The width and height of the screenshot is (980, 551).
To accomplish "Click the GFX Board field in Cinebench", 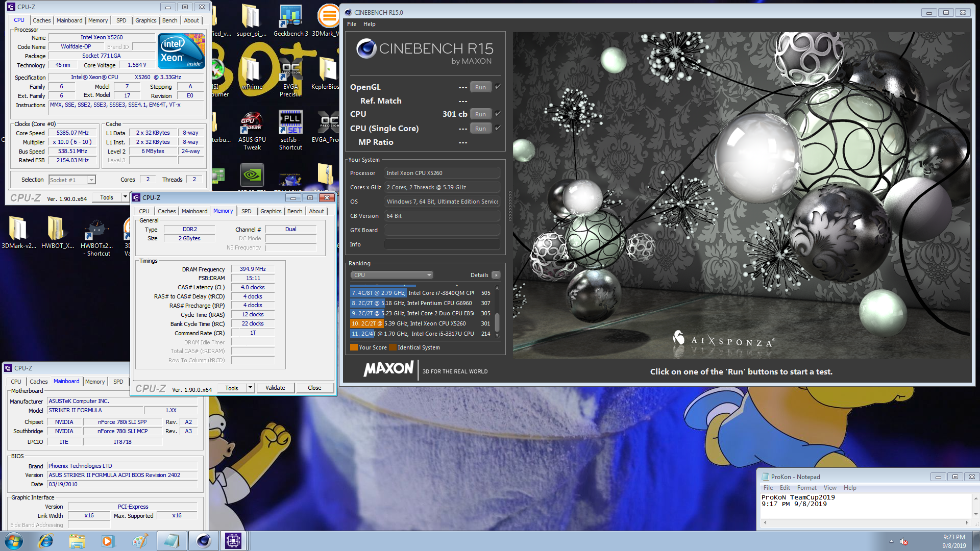I will click(442, 230).
